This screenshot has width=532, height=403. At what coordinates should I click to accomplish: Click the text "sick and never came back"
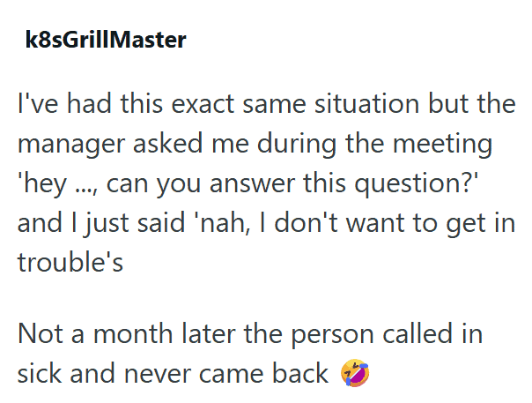(173, 374)
